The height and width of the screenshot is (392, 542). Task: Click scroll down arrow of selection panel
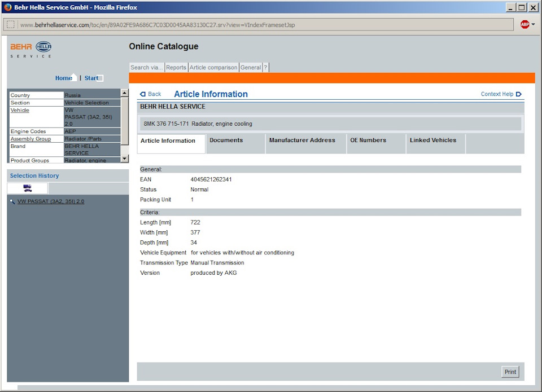tap(124, 158)
